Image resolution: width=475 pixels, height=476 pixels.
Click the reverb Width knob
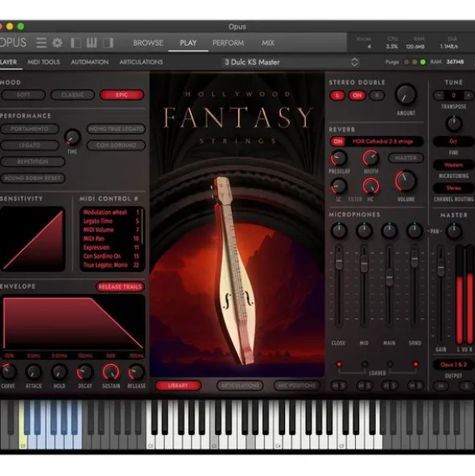370,158
